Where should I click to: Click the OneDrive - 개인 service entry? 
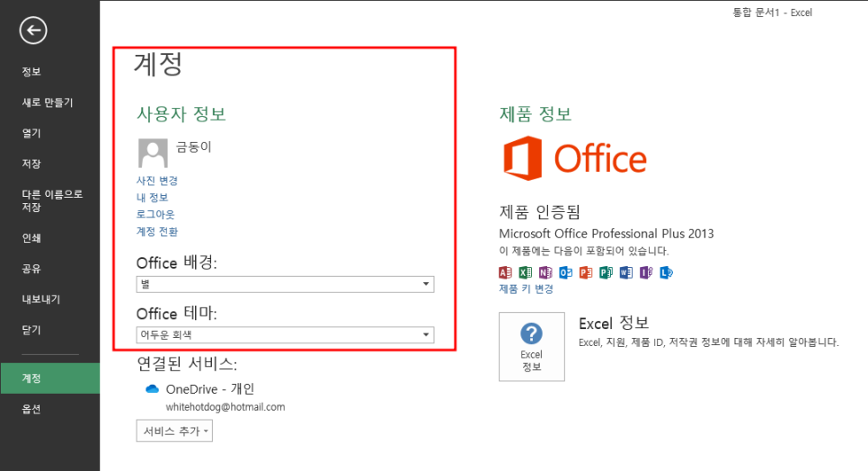[x=210, y=389]
